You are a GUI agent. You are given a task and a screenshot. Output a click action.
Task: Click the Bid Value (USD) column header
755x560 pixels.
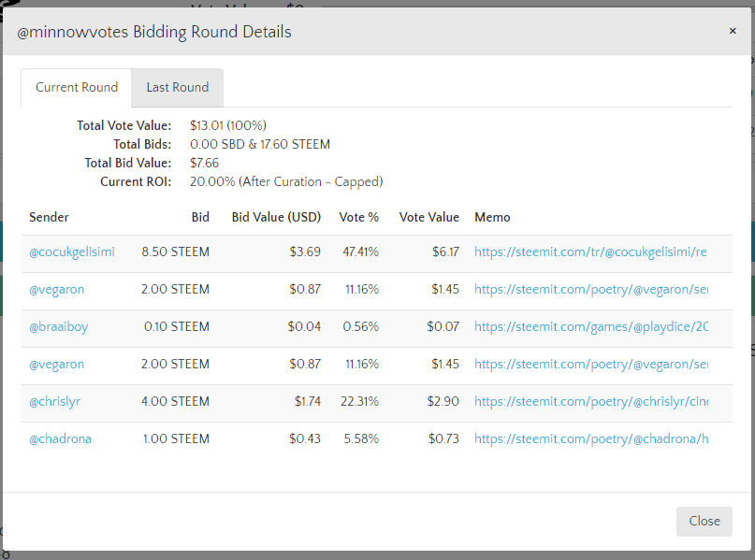(x=276, y=217)
